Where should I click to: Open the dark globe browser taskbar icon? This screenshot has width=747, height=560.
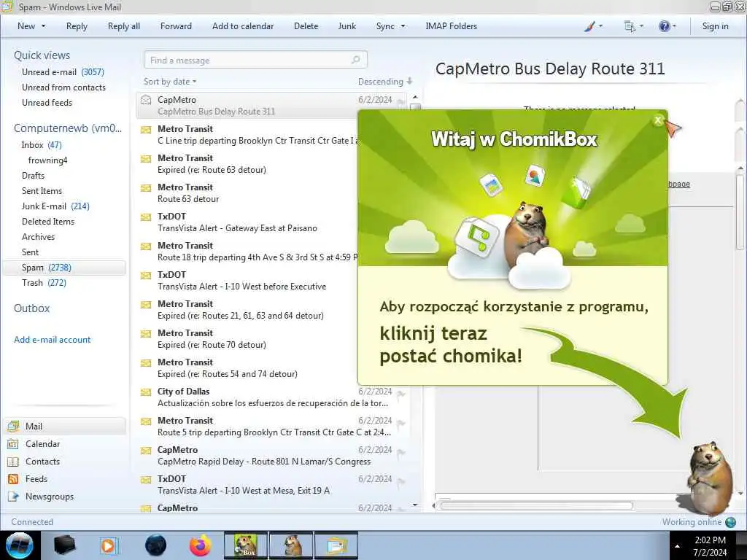pyautogui.click(x=155, y=545)
